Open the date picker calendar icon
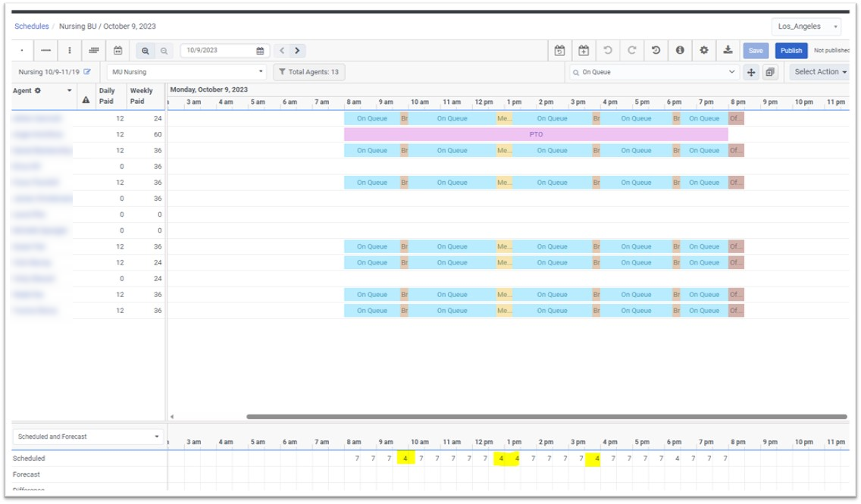Image resolution: width=861 pixels, height=504 pixels. point(260,51)
